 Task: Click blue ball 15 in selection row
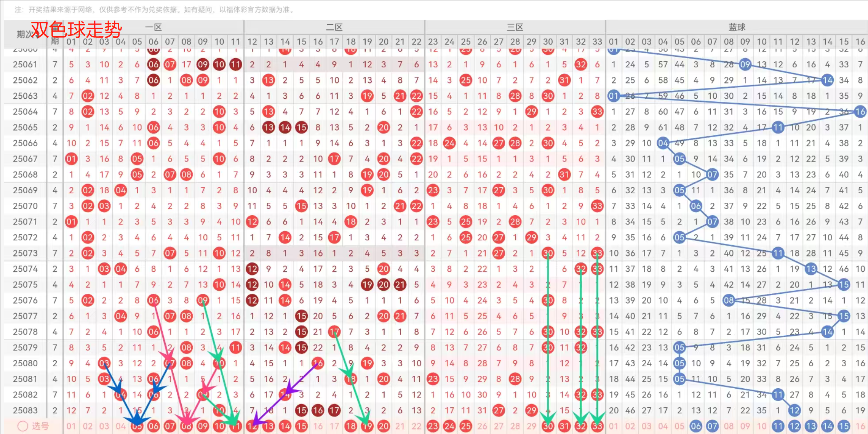[844, 426]
